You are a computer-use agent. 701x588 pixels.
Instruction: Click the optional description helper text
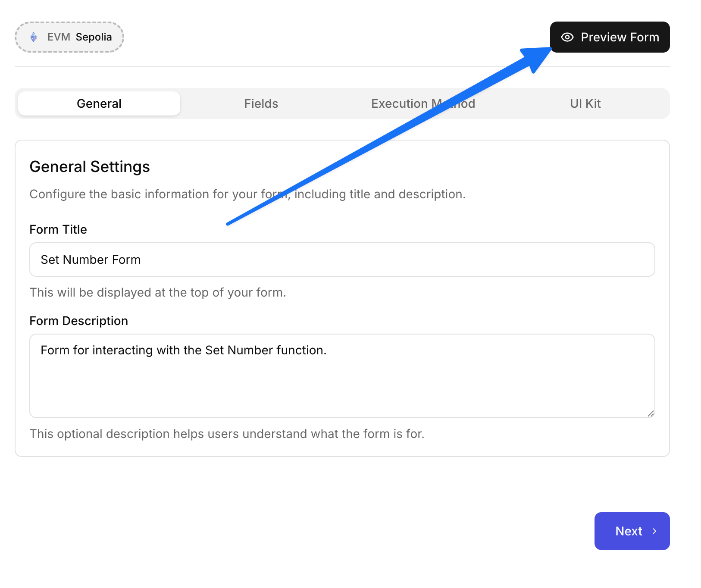pos(227,434)
